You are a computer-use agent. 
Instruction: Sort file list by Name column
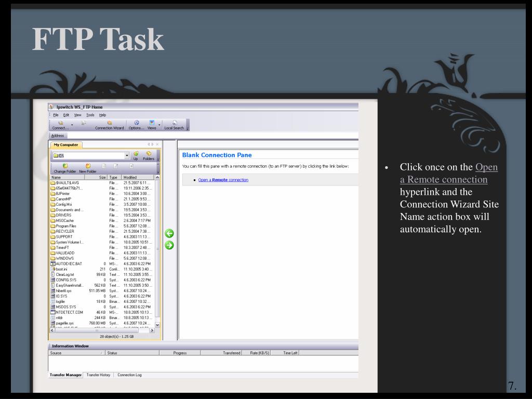click(67, 178)
